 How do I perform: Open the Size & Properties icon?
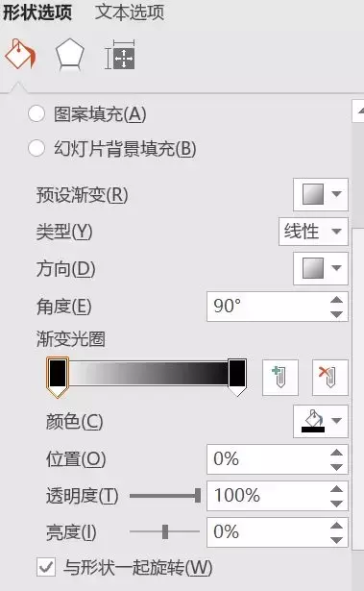tap(120, 56)
